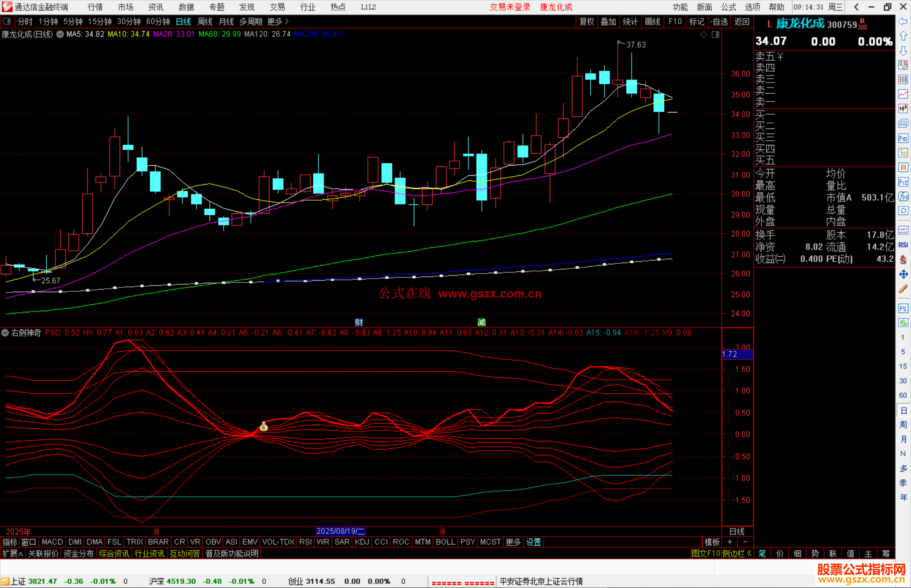Click the 笔 tab in bottom right panel
This screenshot has height=588, width=911.
762,553
